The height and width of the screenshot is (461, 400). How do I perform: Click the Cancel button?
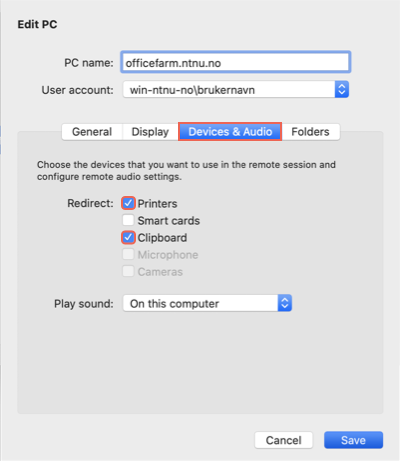284,440
